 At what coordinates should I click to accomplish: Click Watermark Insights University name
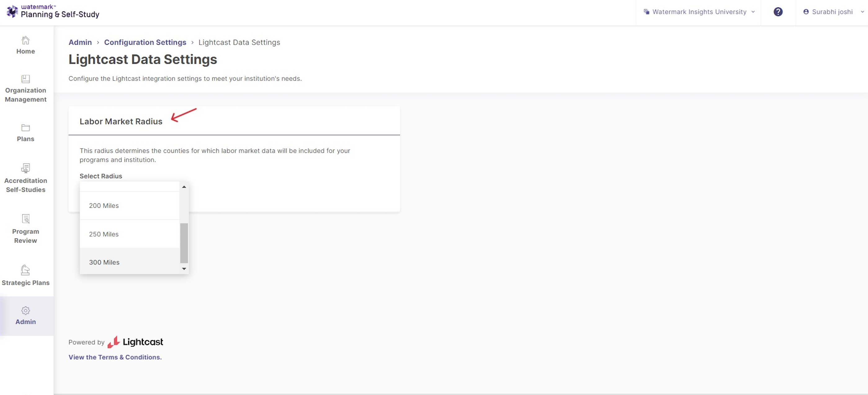coord(700,12)
